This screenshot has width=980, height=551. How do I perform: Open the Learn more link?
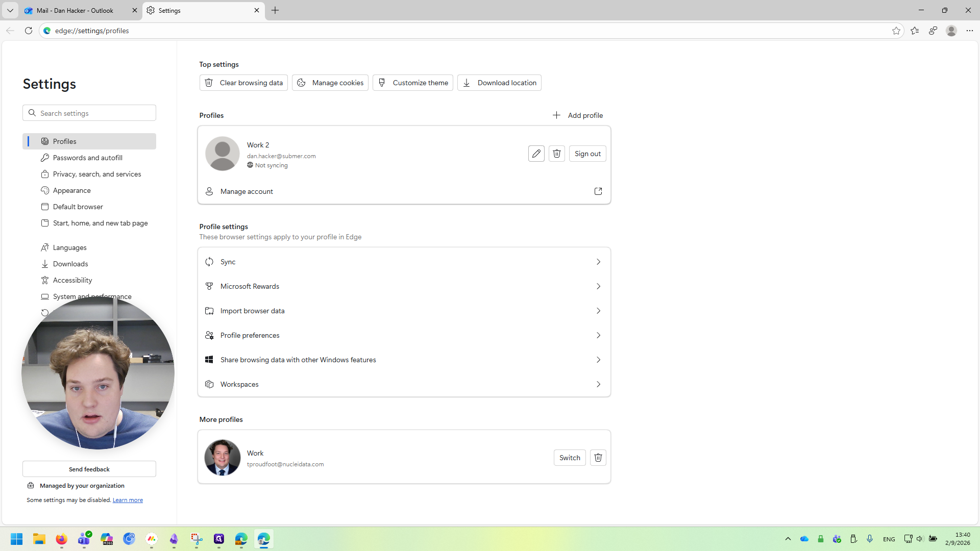128,500
